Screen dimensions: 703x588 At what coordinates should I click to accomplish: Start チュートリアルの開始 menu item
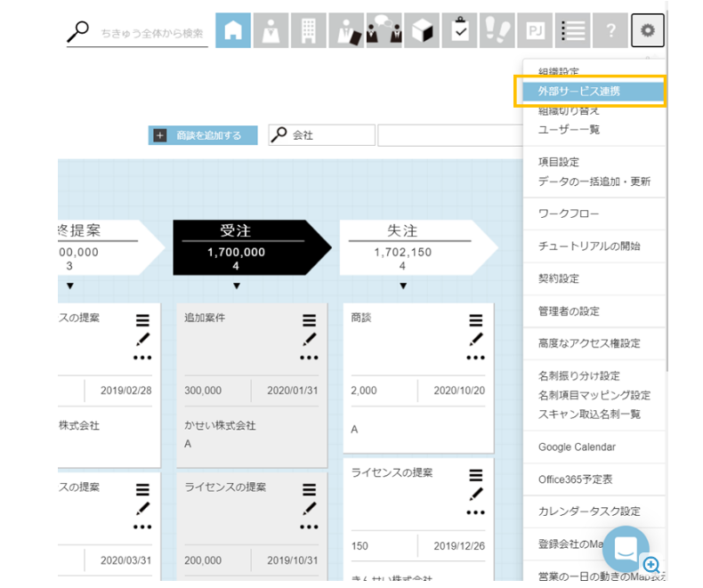(x=589, y=246)
